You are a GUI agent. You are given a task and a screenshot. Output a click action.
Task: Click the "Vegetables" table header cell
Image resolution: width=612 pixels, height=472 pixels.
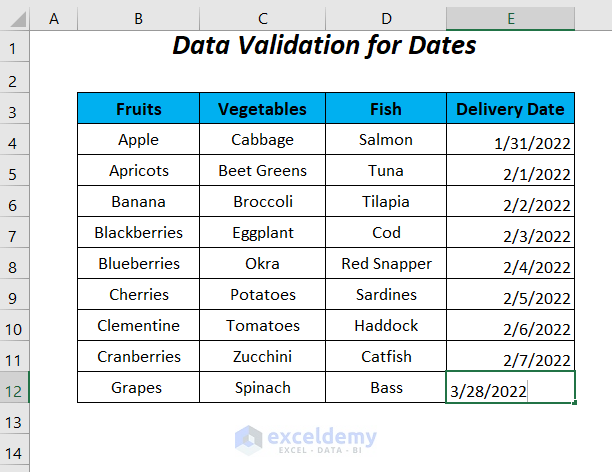tap(262, 109)
